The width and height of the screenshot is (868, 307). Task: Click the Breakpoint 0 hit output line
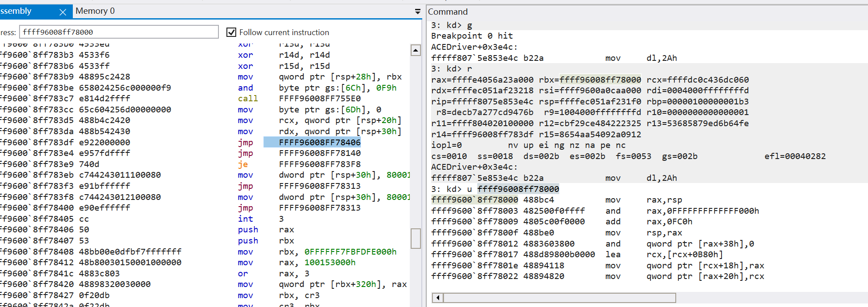[x=472, y=36]
